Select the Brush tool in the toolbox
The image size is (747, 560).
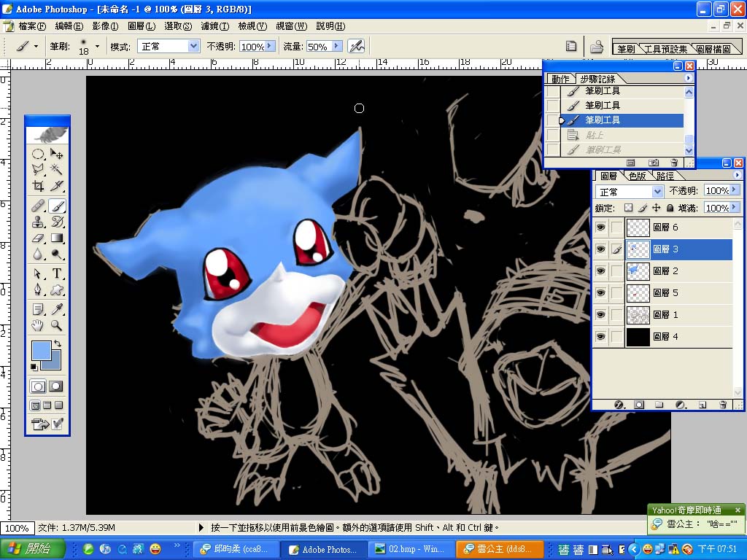point(57,206)
